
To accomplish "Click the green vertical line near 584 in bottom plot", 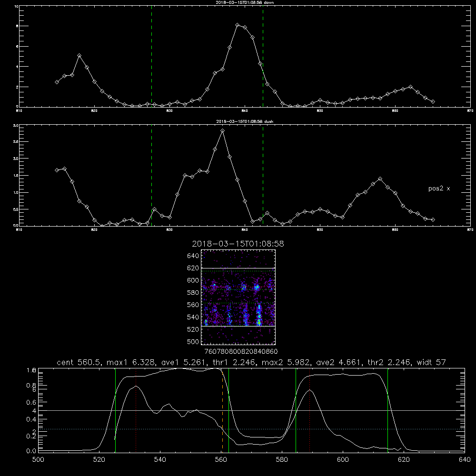I will point(296,410).
